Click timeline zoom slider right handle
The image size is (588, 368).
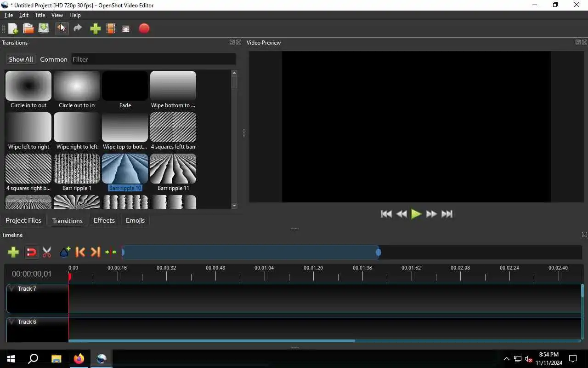tap(379, 252)
